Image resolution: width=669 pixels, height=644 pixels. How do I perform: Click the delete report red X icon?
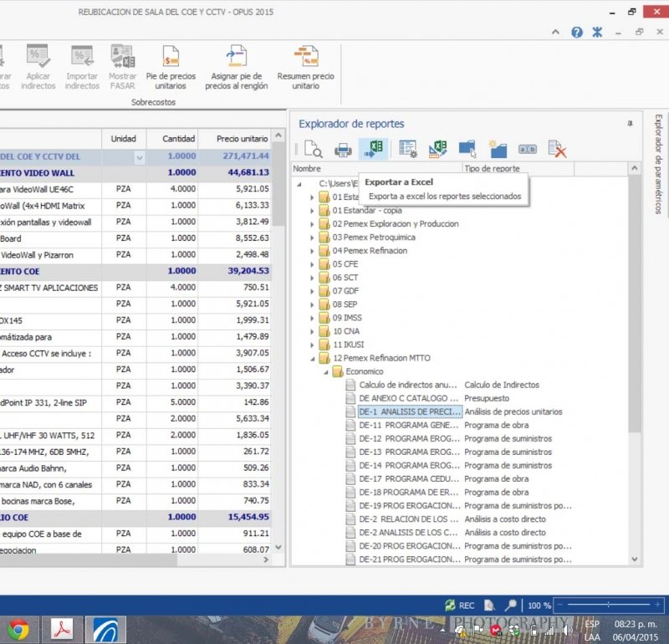click(x=558, y=149)
